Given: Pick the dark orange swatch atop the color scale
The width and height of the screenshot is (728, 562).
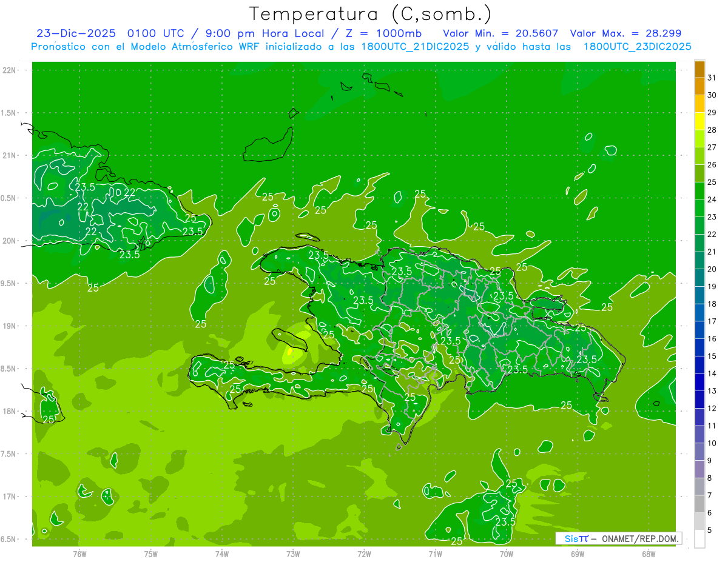Looking at the screenshot, I should (x=699, y=69).
